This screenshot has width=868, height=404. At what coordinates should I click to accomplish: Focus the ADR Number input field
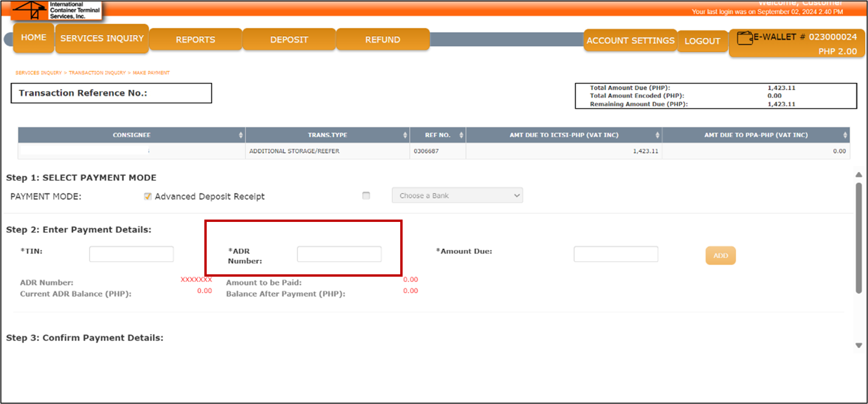click(339, 254)
